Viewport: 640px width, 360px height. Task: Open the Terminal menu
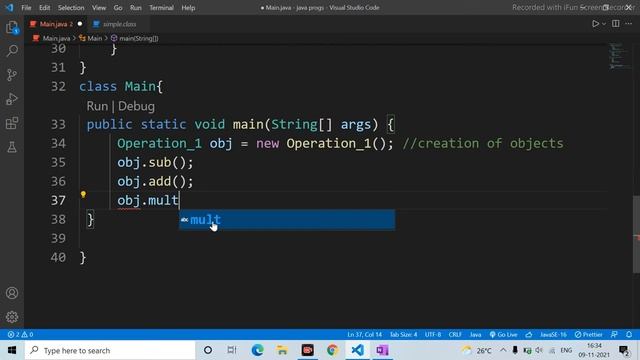[161, 7]
